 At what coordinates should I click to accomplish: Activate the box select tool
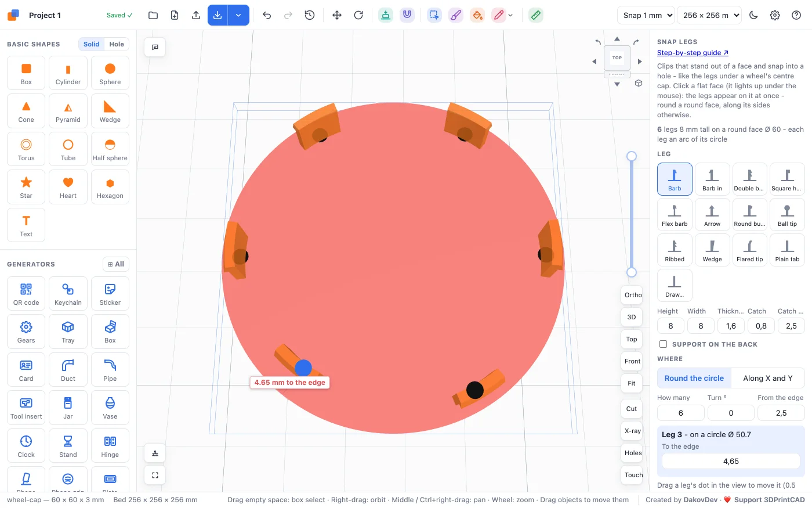click(x=434, y=15)
